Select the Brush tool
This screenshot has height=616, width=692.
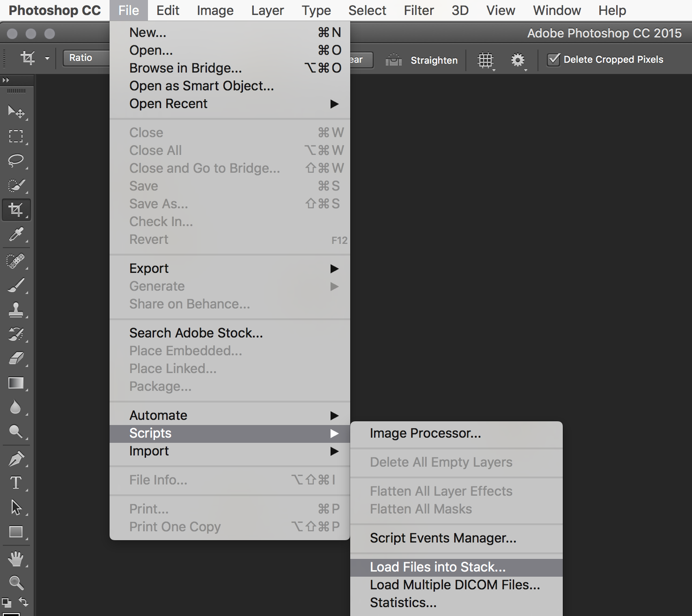click(16, 286)
